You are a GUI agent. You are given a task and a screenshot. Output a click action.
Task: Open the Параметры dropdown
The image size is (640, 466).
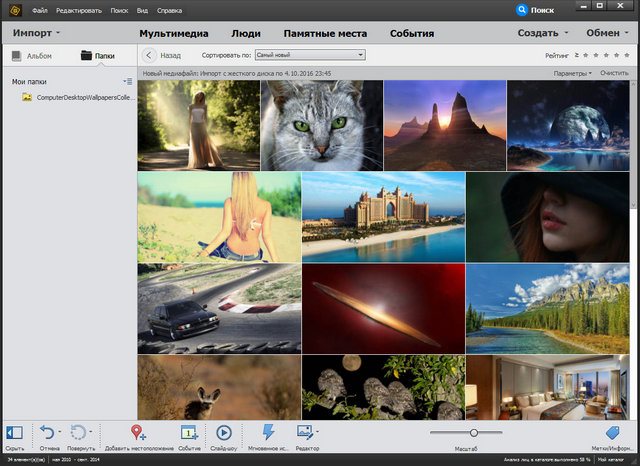(x=572, y=73)
